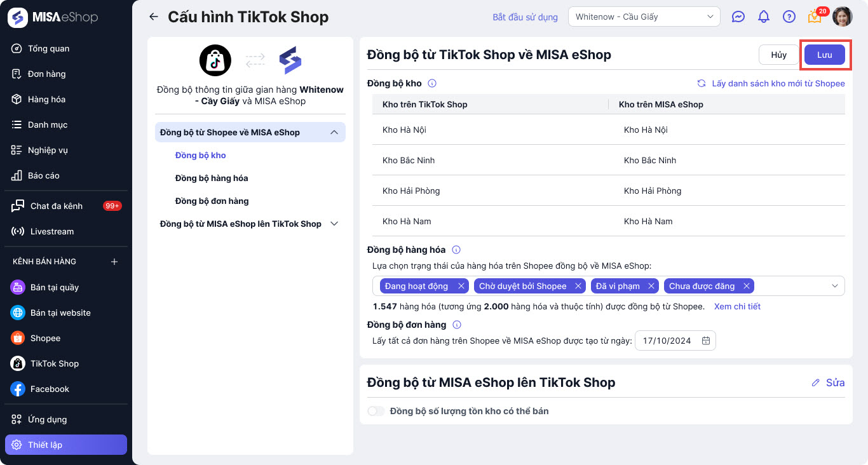868x465 pixels.
Task: Open the Xem chi tiết link
Action: click(737, 306)
